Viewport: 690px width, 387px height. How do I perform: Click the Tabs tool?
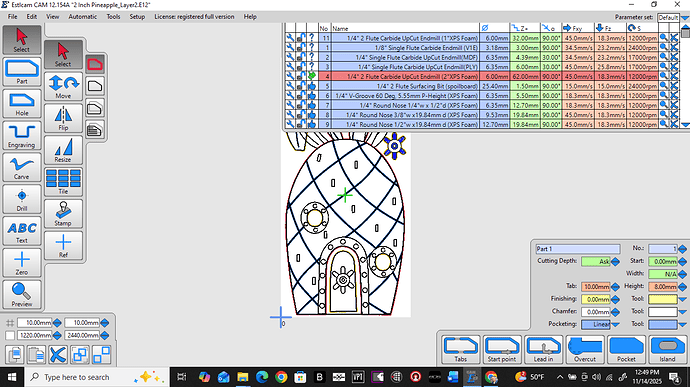tap(460, 350)
